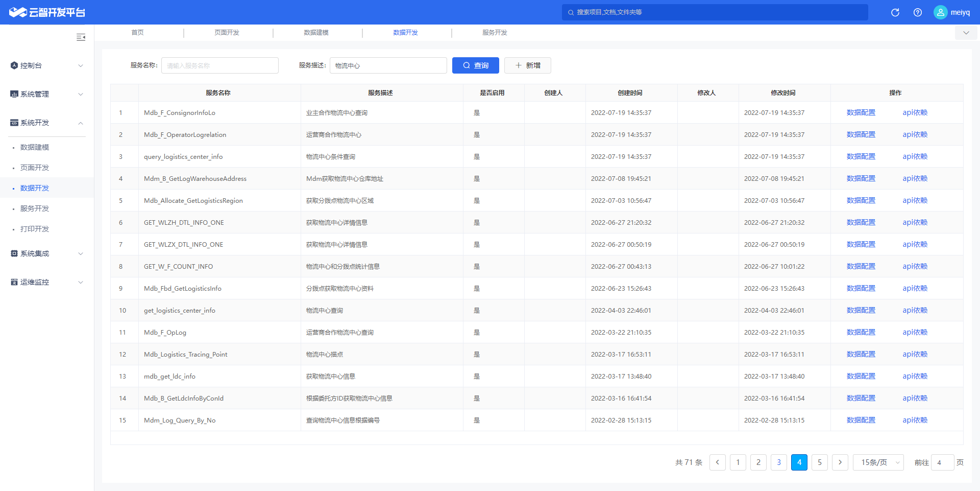The width and height of the screenshot is (980, 491).
Task: Expand the 运维监控 menu chevron
Action: pos(80,282)
